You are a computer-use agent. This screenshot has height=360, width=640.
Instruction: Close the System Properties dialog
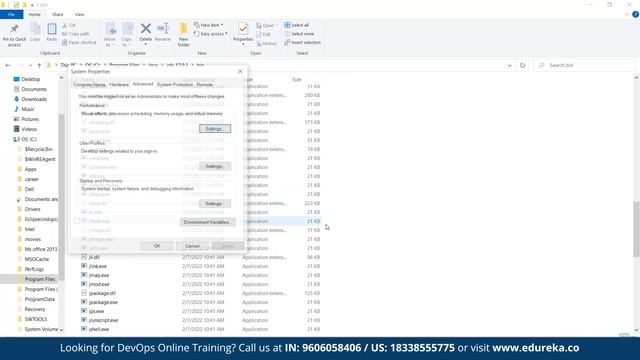click(240, 71)
